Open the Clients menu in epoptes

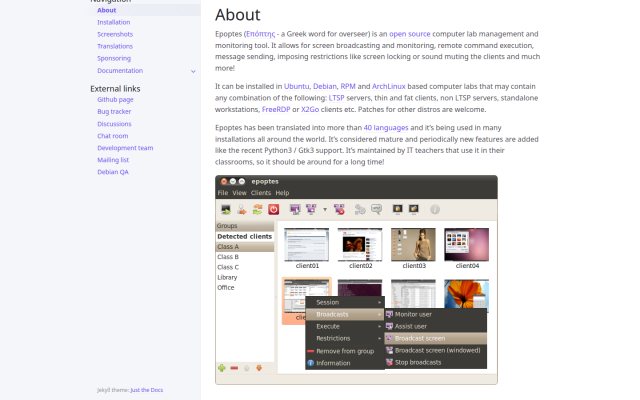point(261,193)
